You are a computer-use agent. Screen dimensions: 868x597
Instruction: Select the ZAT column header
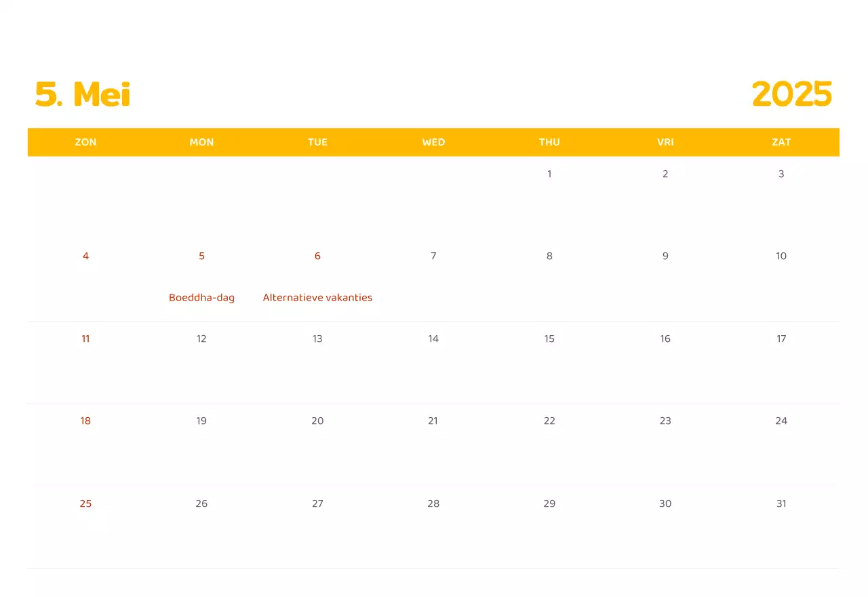[x=781, y=142]
